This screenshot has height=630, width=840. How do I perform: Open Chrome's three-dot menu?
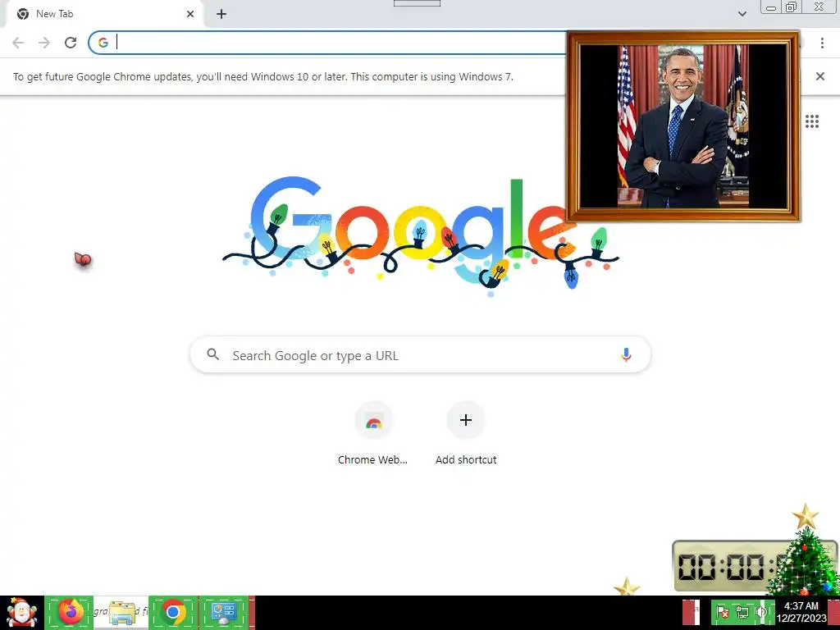point(822,43)
